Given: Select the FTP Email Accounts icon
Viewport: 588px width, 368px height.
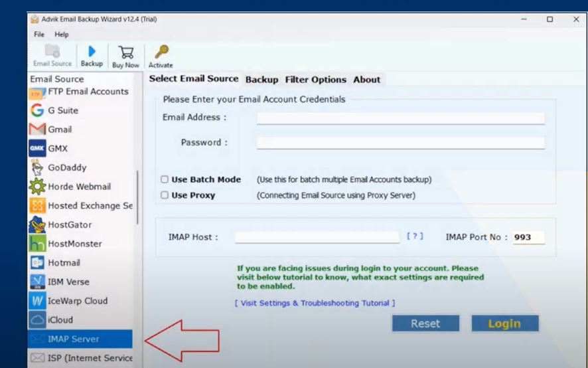Looking at the screenshot, I should 37,94.
